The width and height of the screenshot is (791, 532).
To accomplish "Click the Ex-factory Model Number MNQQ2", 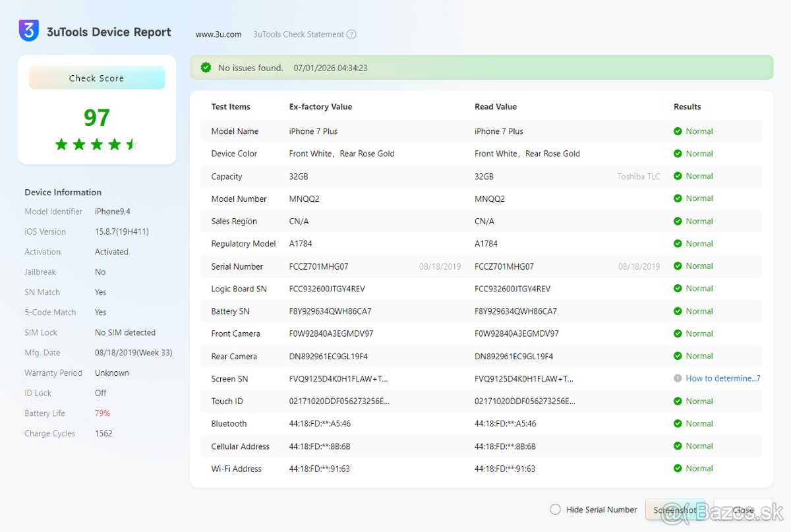I will [305, 199].
